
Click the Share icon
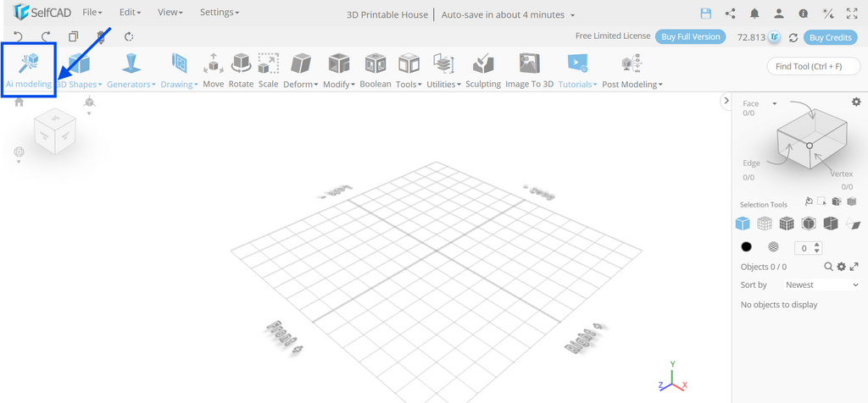pos(730,14)
